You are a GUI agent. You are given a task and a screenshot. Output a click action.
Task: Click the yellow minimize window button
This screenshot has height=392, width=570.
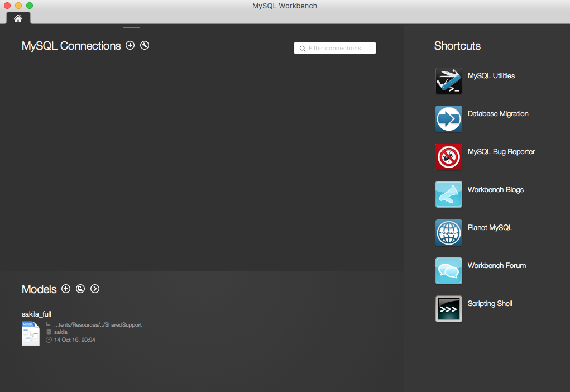pyautogui.click(x=18, y=6)
